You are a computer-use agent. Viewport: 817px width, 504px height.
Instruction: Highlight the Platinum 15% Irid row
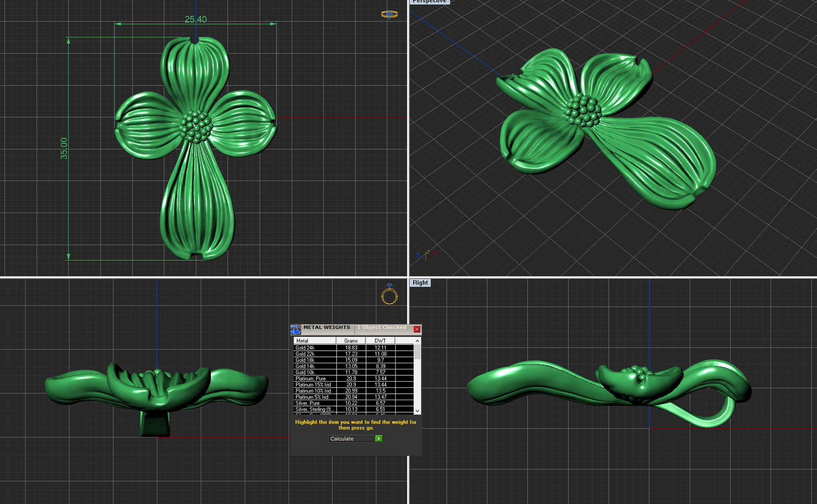(x=354, y=385)
